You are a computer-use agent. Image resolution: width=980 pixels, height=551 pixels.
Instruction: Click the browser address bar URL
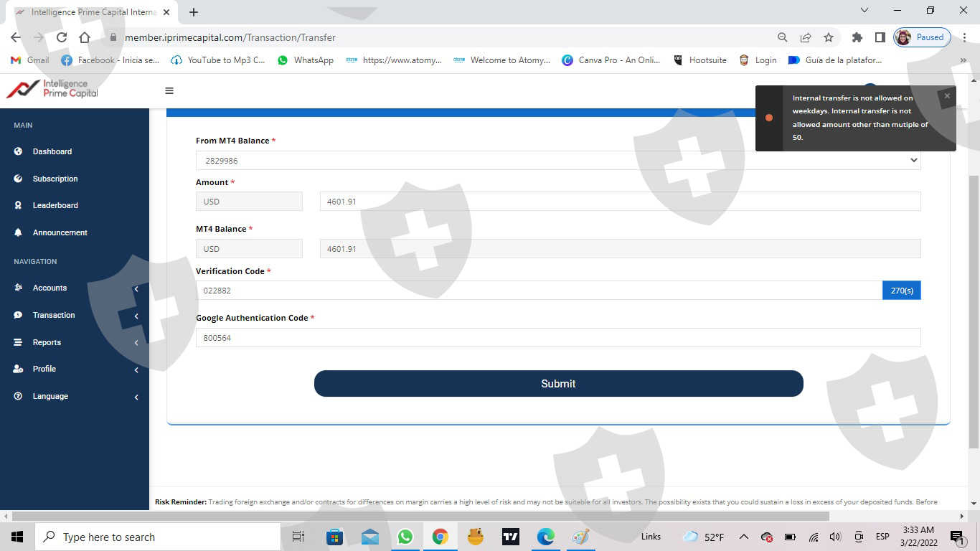[230, 37]
